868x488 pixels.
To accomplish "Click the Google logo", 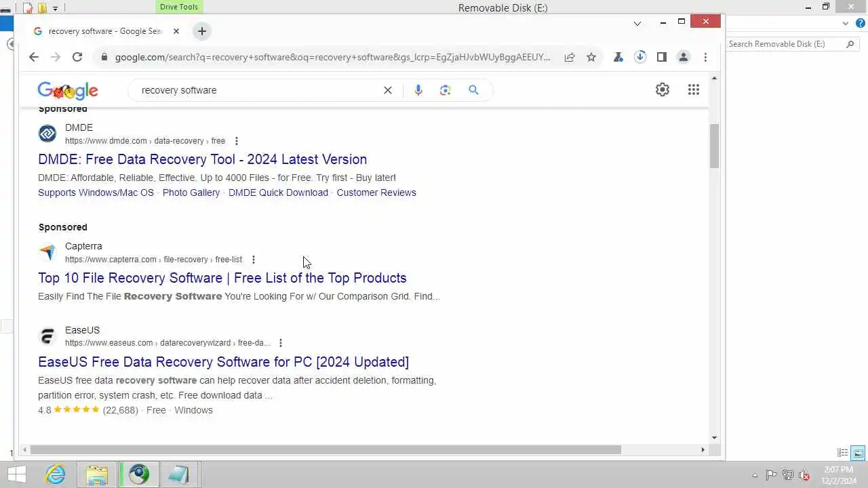I will point(68,91).
